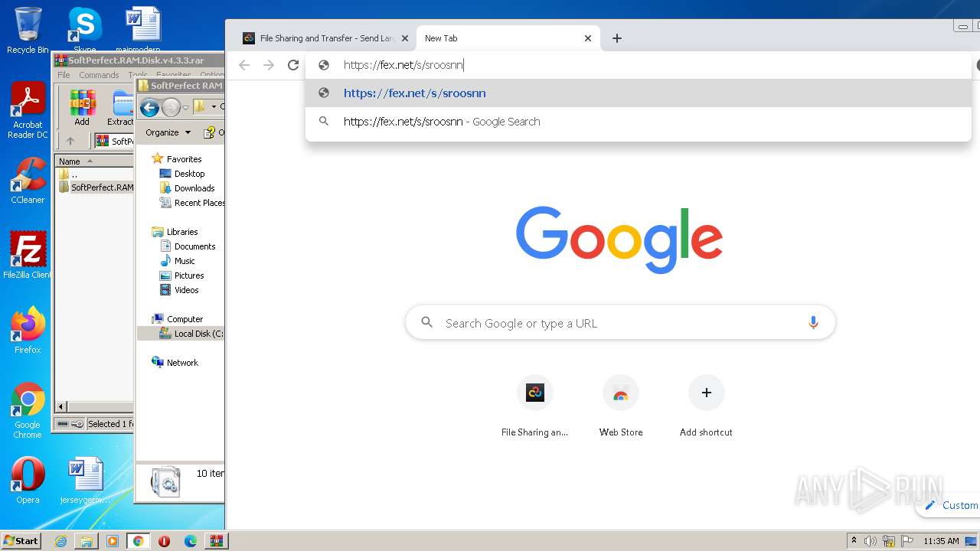Click the volume speaker tray icon
Viewport: 980px width, 551px height.
coord(871,541)
